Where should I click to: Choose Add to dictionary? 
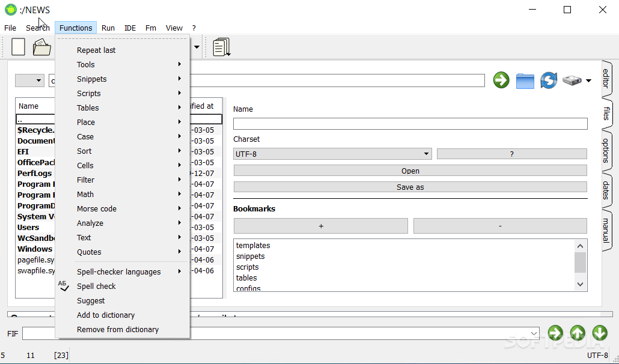(123, 315)
